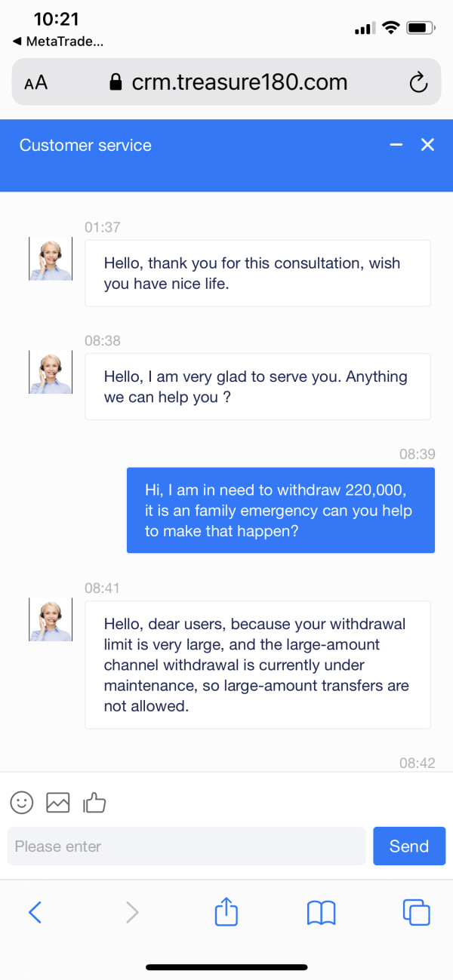
Task: Click the agent avatar beside 08:41 message
Action: 51,619
